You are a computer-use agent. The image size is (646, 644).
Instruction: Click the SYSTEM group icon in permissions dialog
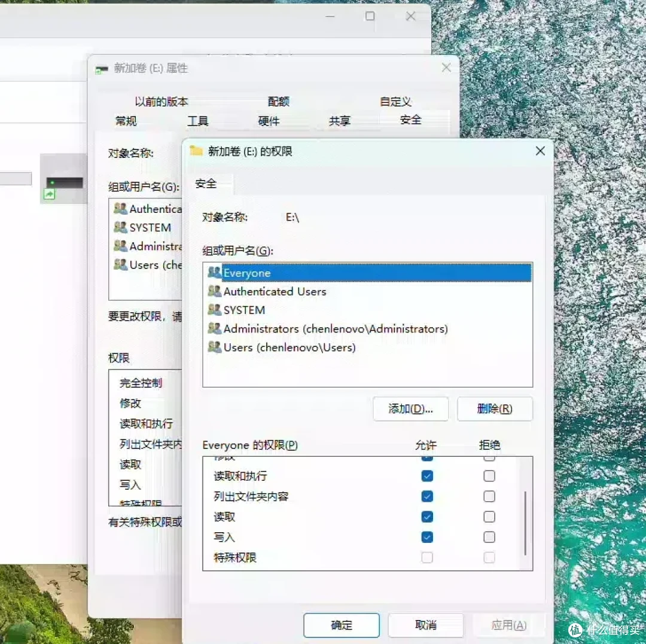click(215, 310)
